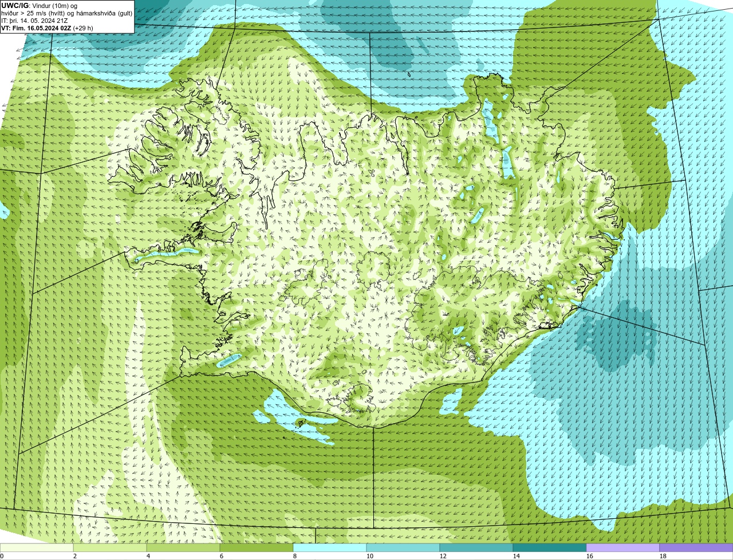Select the light green 2–4 m/s color band
Screen dimensions: 733x560
point(110,547)
